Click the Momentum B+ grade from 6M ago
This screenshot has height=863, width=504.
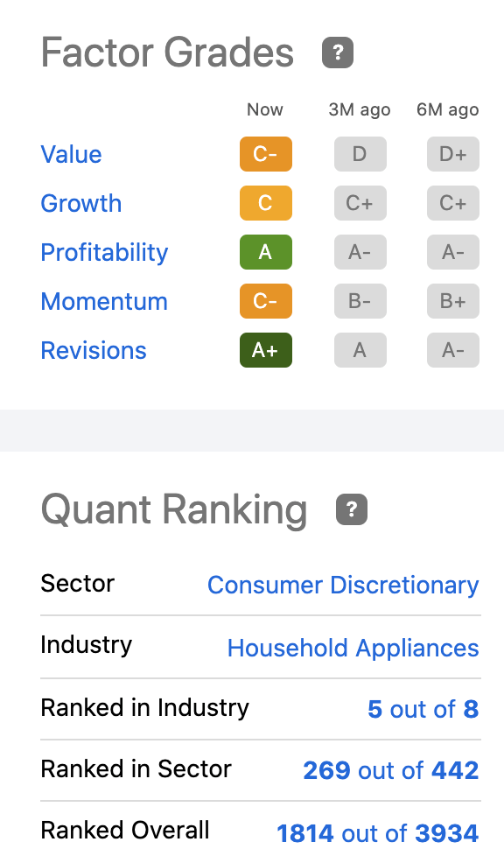[x=453, y=301]
